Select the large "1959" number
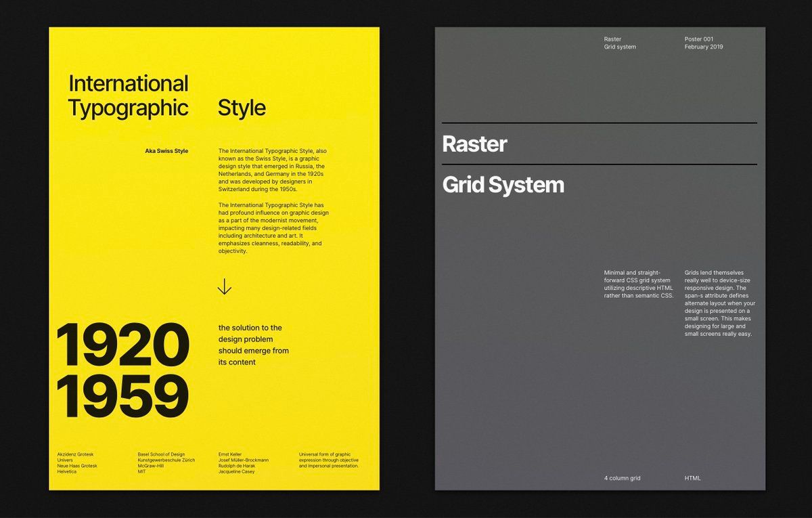 (x=122, y=397)
